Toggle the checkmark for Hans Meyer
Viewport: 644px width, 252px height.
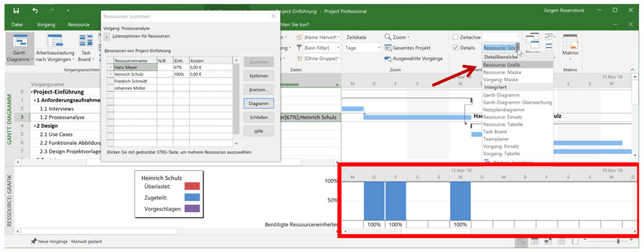click(x=110, y=67)
